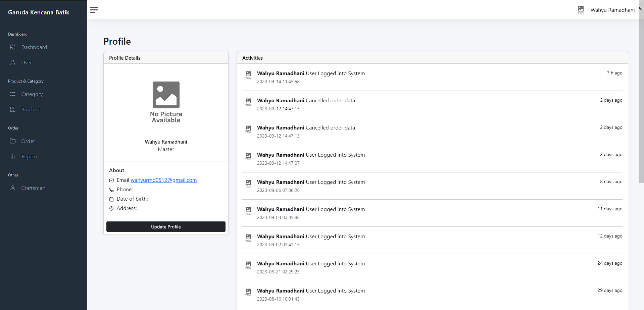Image resolution: width=644 pixels, height=310 pixels.
Task: Click the Craftsman person icon
Action: (13, 188)
